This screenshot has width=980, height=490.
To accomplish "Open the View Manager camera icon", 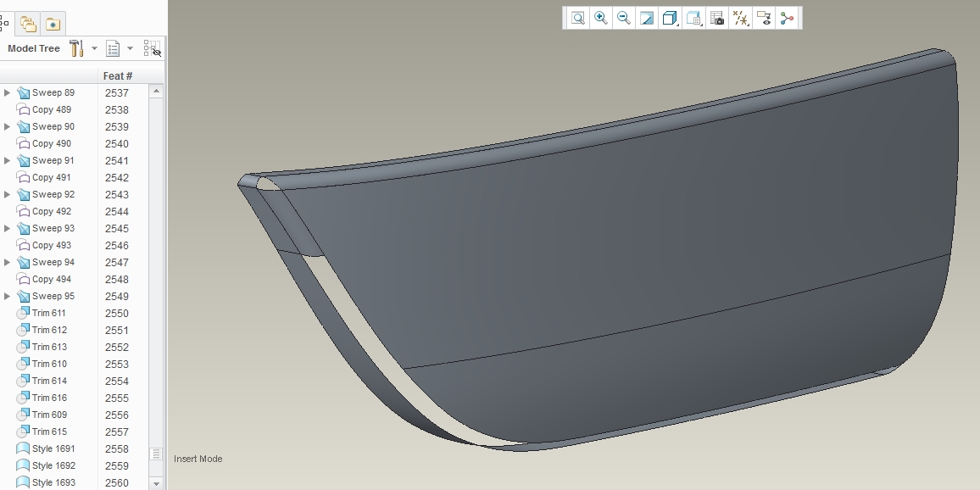I will [717, 18].
